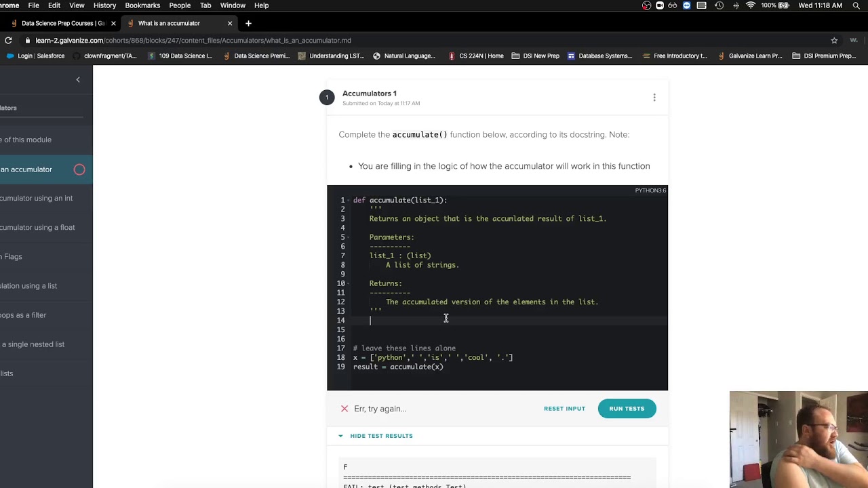The image size is (868, 488).
Task: Open a new browser tab
Action: click(x=248, y=23)
